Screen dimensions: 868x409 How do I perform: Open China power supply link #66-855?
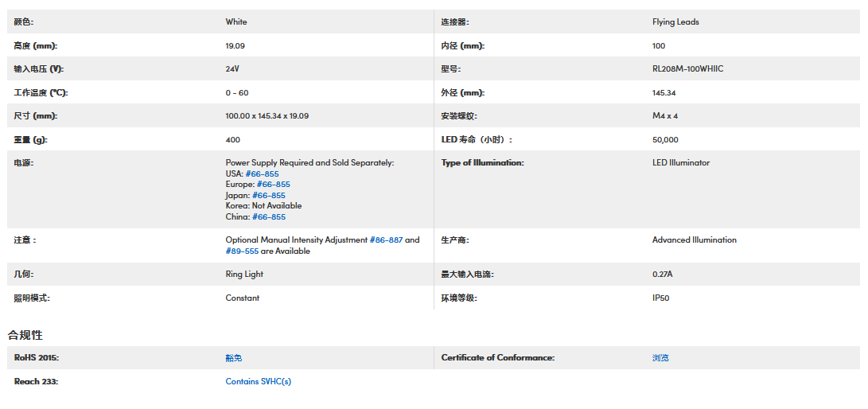[x=268, y=217]
